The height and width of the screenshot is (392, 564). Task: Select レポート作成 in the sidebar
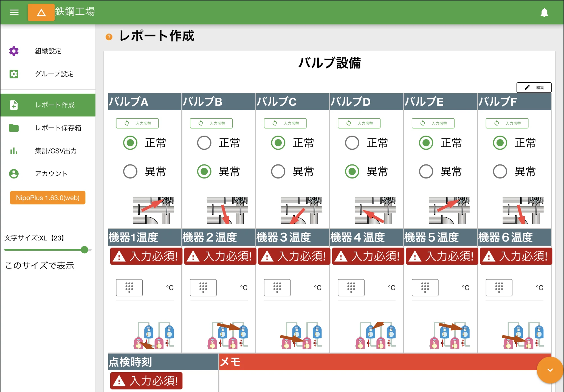click(48, 105)
